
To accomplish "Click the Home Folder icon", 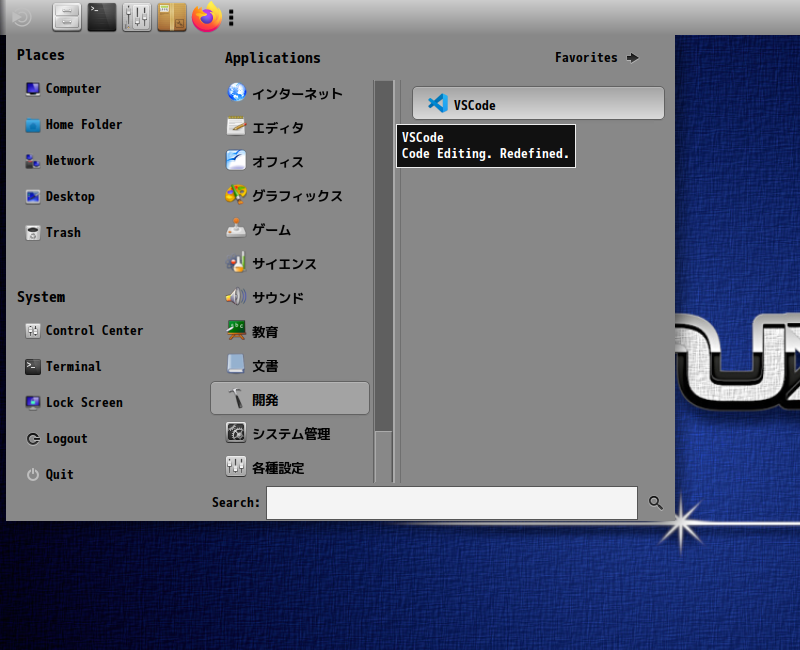I will point(33,125).
